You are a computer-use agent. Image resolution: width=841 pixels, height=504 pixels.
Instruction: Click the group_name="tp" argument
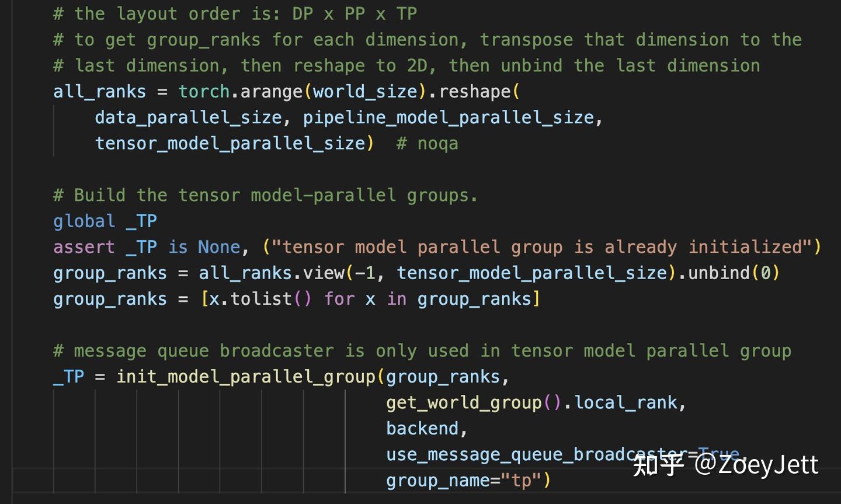coord(464,479)
